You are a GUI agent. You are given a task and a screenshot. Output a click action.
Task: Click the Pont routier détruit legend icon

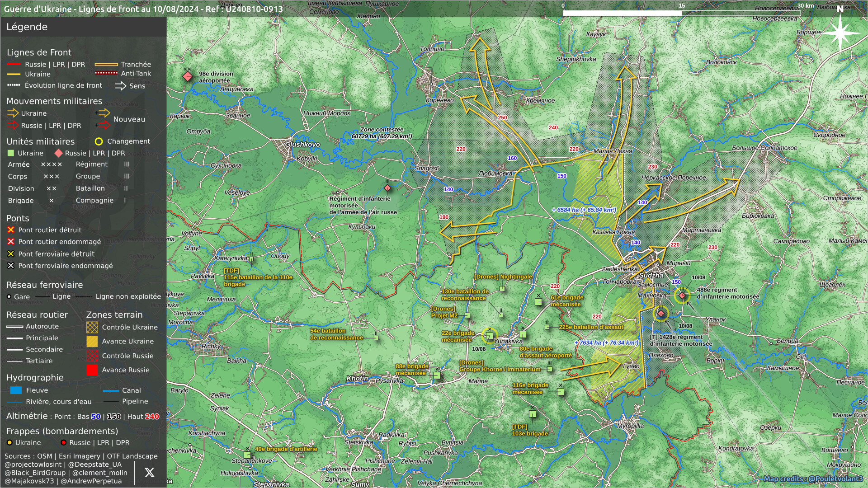11,230
